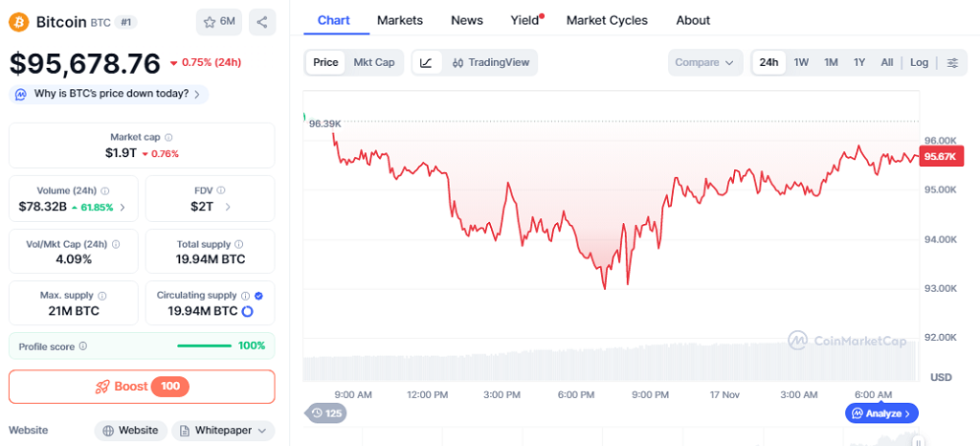The image size is (980, 446).
Task: Click the $78.32B volume value
Action: [x=42, y=207]
